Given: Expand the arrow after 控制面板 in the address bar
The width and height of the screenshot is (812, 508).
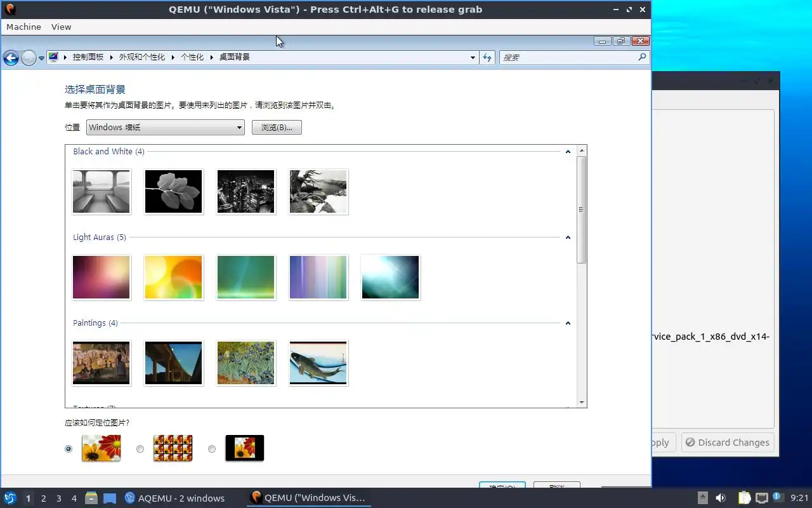Looking at the screenshot, I should point(111,57).
